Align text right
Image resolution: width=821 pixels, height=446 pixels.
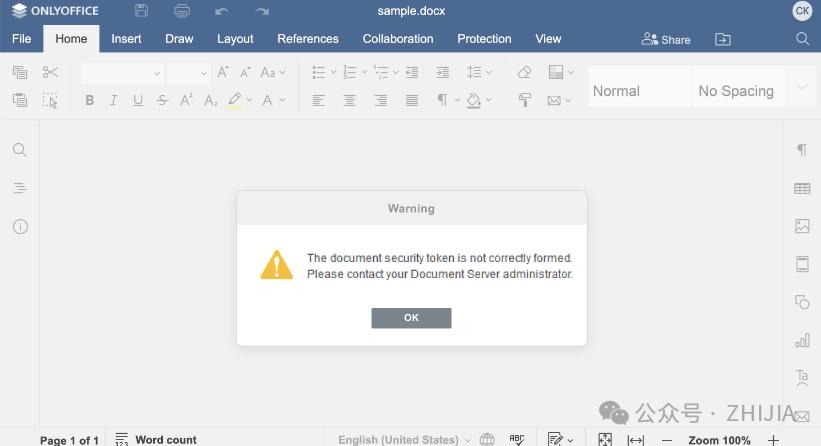[x=381, y=100]
